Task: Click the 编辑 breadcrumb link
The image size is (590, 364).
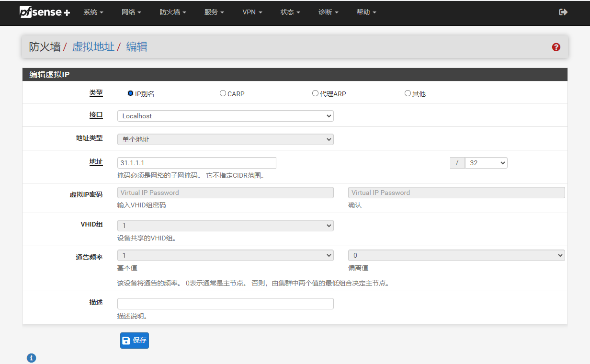Action: [x=136, y=47]
